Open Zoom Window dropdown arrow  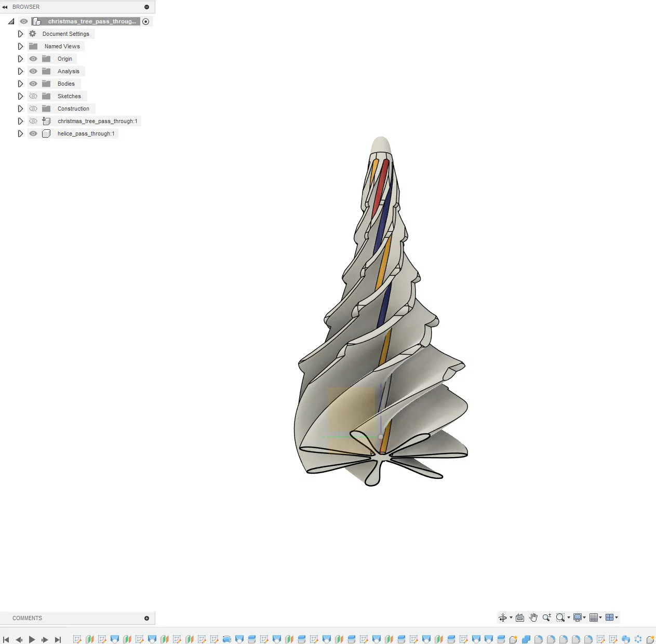click(x=569, y=618)
